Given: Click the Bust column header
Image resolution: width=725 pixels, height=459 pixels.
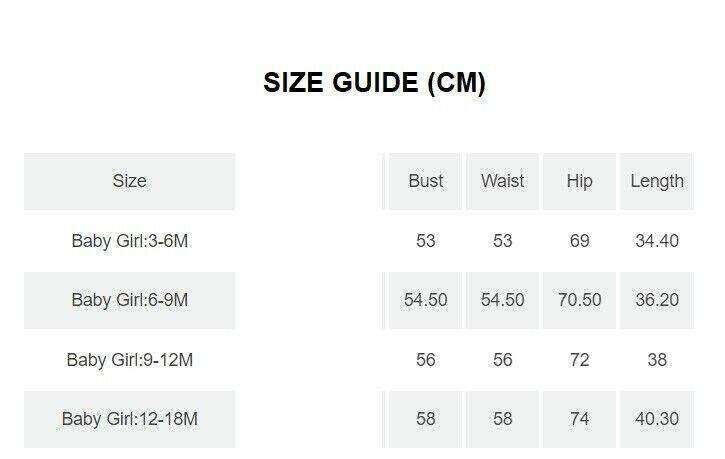Looking at the screenshot, I should (426, 181).
